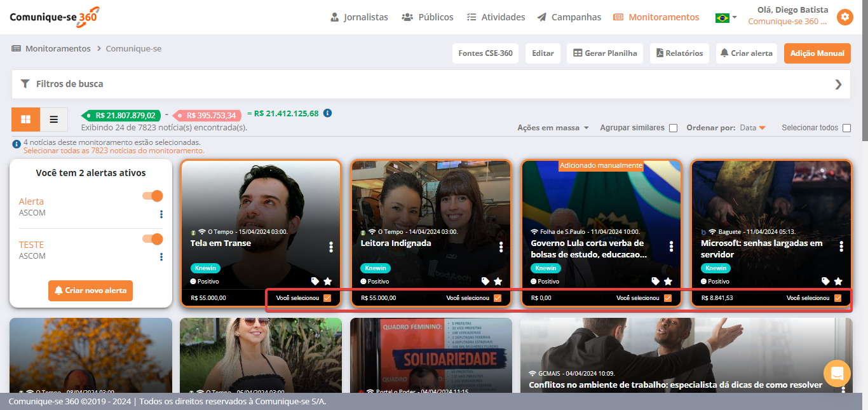Click headline 'Microsoft: senhas largadas em servidor'

click(763, 249)
